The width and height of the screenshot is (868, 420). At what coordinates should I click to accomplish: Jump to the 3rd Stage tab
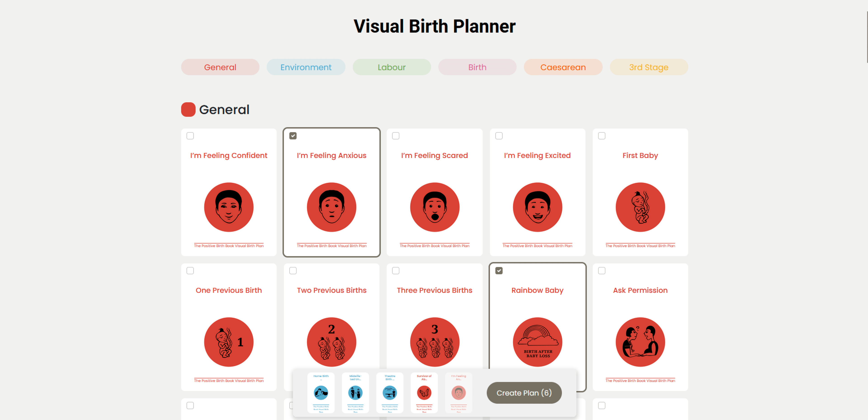tap(648, 67)
